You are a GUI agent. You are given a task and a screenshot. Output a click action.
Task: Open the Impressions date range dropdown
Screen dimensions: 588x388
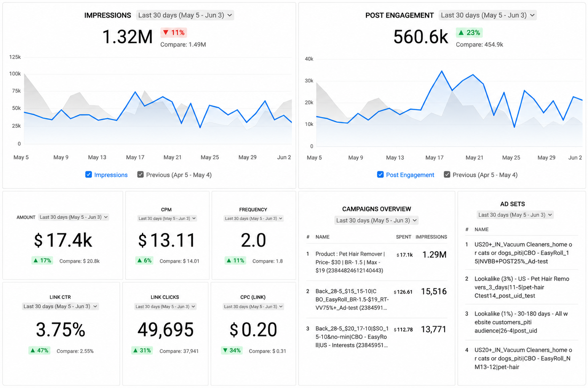click(x=185, y=15)
